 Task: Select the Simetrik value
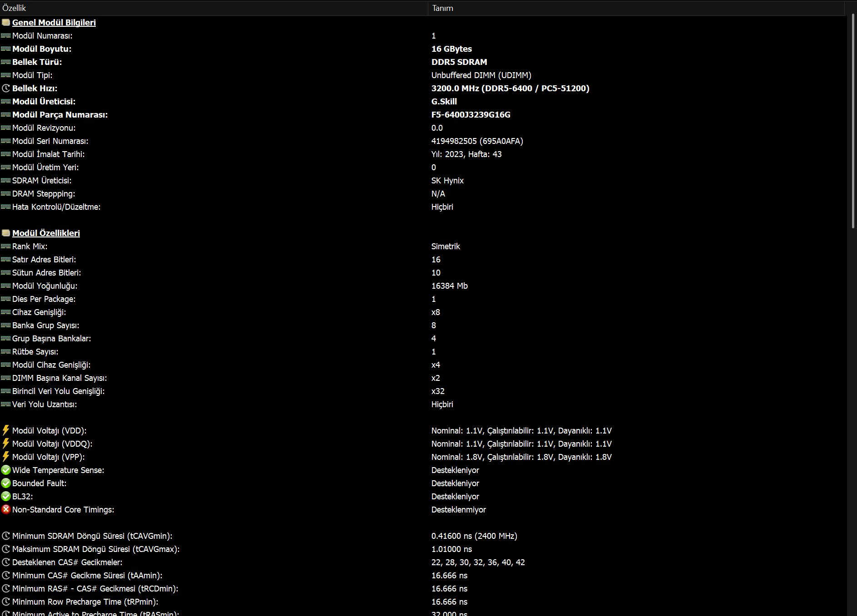pyautogui.click(x=446, y=246)
